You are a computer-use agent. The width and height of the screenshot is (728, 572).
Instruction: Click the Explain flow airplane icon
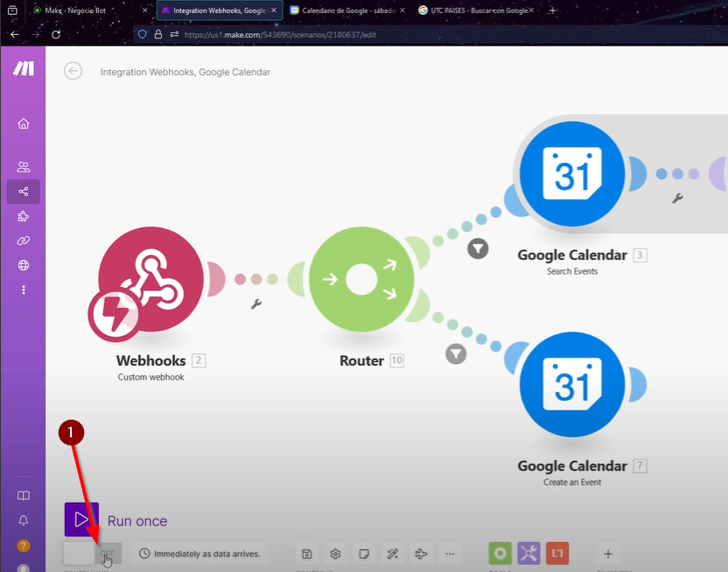pyautogui.click(x=421, y=554)
